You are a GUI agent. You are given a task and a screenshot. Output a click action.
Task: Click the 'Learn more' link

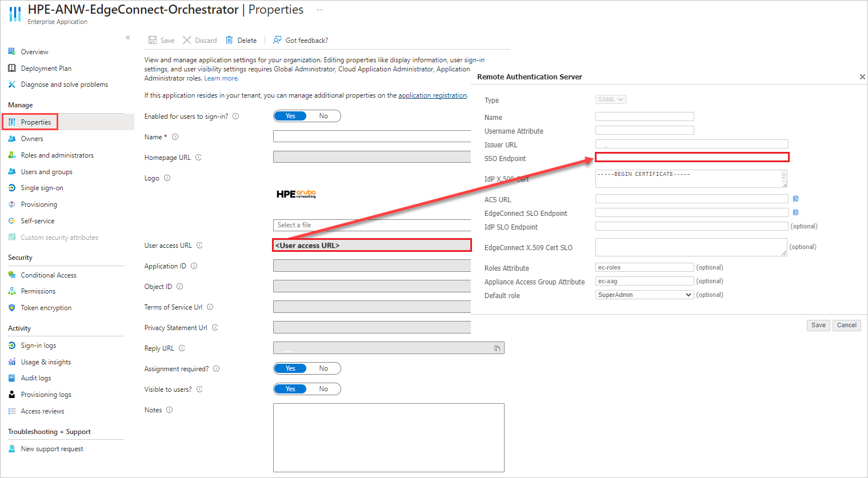click(221, 78)
